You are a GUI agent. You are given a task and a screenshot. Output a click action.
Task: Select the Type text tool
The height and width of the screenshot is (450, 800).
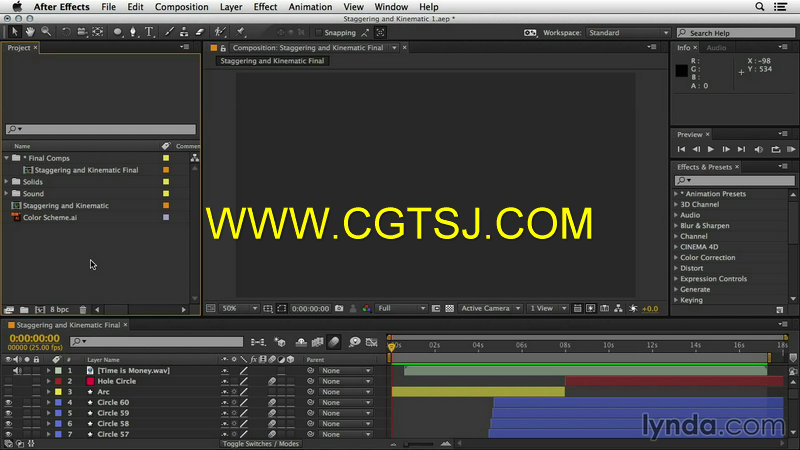149,32
